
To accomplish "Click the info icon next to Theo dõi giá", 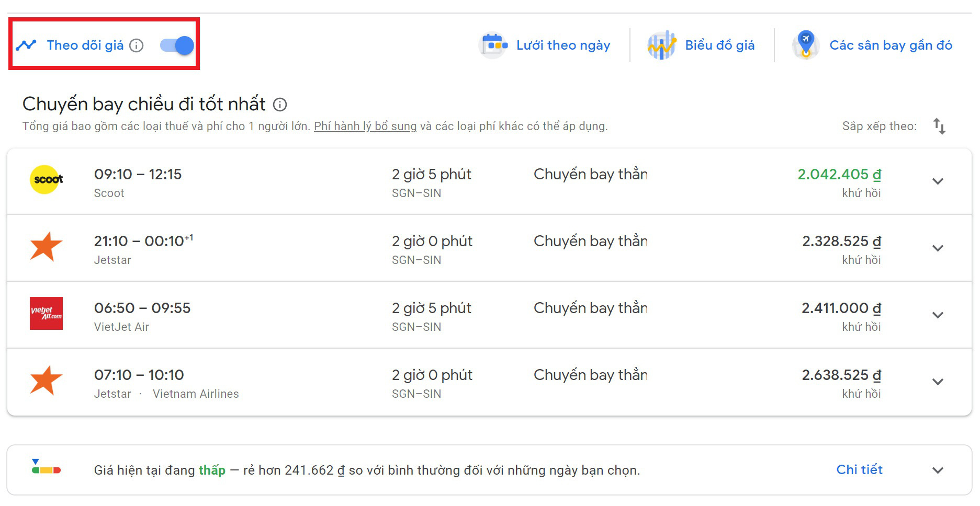I will coord(136,45).
